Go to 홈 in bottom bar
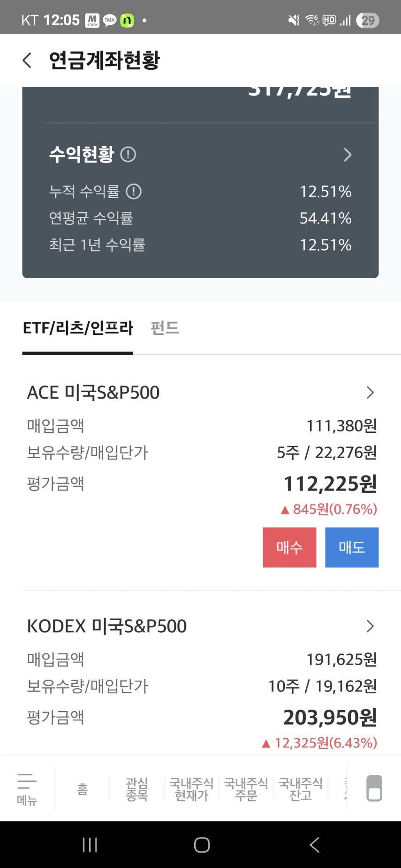Screen dimensions: 401x868 point(83,789)
